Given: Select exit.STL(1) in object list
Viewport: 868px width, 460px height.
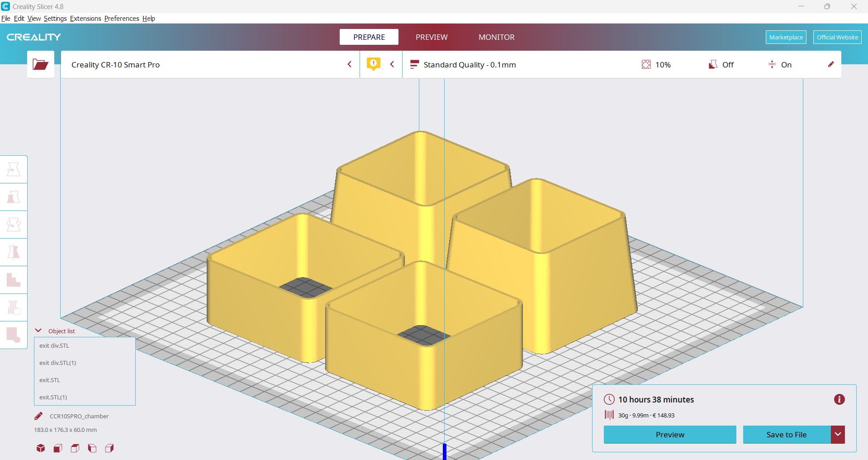Looking at the screenshot, I should point(85,397).
